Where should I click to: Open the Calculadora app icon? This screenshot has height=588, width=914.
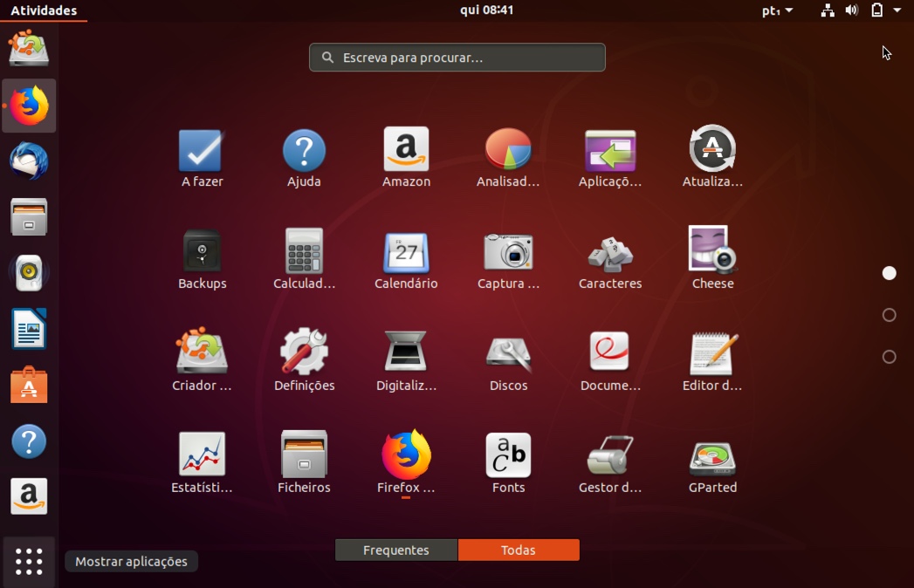[304, 253]
